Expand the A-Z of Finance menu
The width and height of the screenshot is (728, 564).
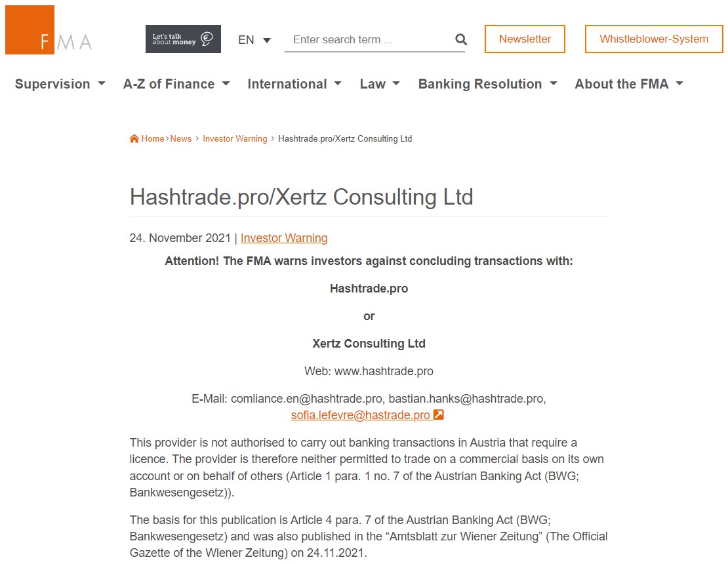click(x=176, y=84)
